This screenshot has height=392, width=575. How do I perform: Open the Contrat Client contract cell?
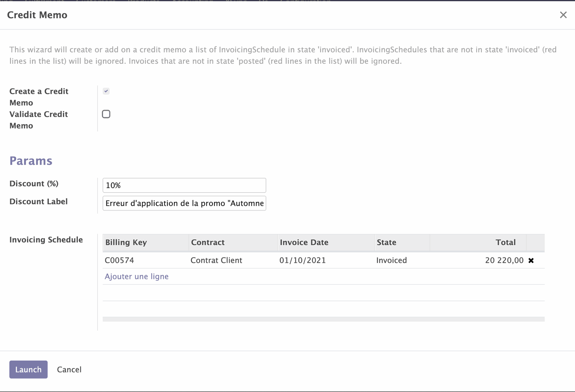[216, 260]
